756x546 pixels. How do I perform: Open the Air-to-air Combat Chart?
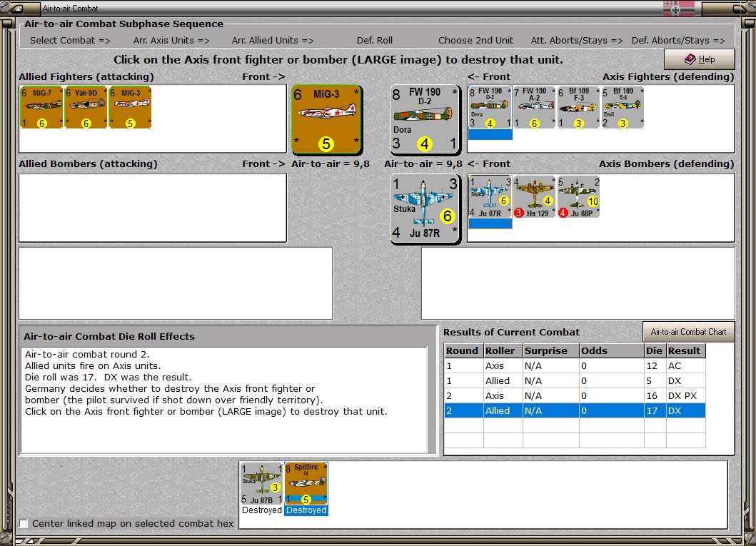pyautogui.click(x=688, y=332)
